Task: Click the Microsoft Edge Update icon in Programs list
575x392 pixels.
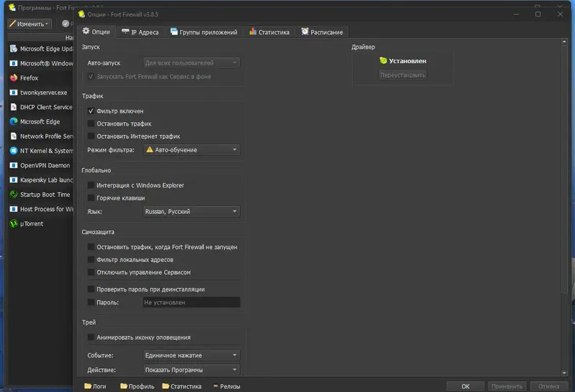Action: [x=14, y=49]
